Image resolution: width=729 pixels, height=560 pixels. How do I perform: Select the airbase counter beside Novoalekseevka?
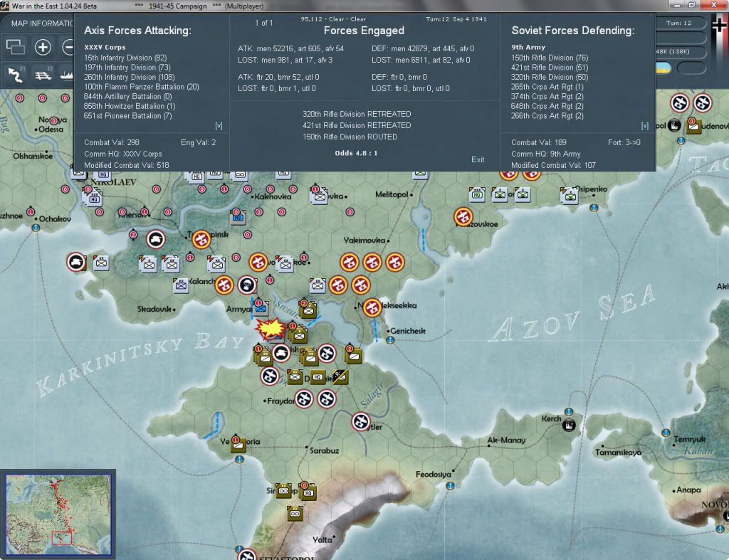[372, 307]
